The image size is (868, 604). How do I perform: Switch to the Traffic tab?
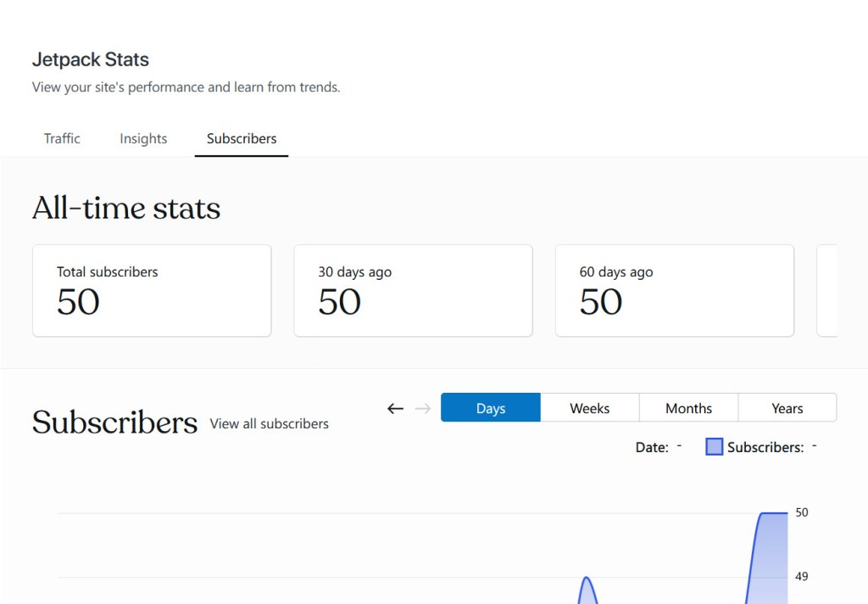[x=62, y=138]
